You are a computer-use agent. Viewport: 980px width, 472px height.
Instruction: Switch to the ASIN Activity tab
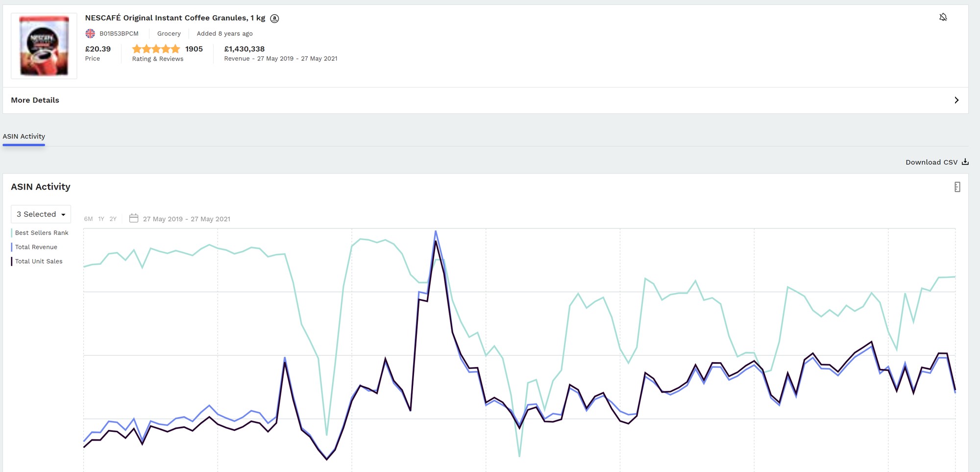tap(24, 136)
